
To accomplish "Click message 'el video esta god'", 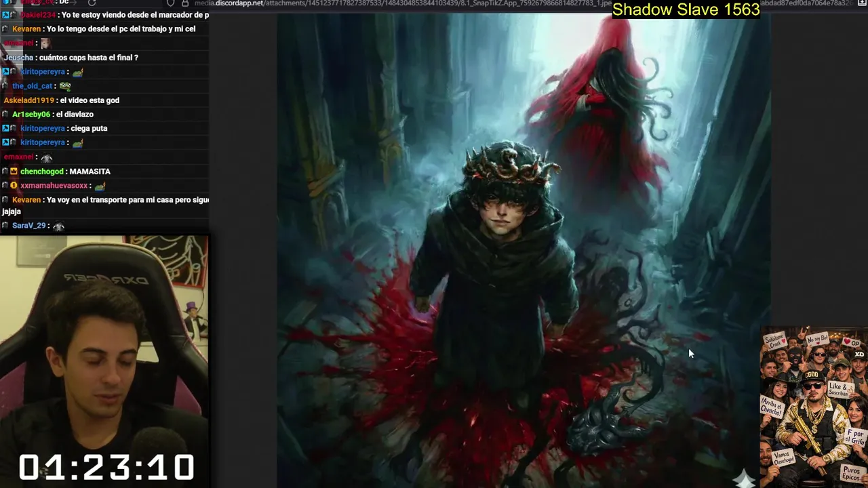I will coord(90,100).
